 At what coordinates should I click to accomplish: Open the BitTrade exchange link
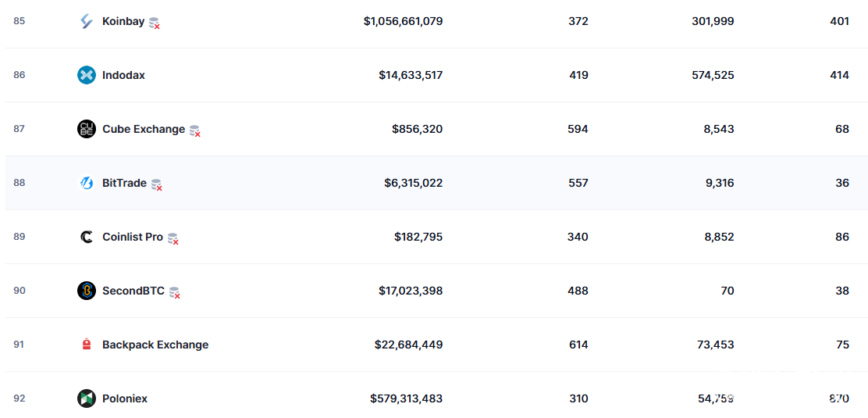(x=124, y=183)
